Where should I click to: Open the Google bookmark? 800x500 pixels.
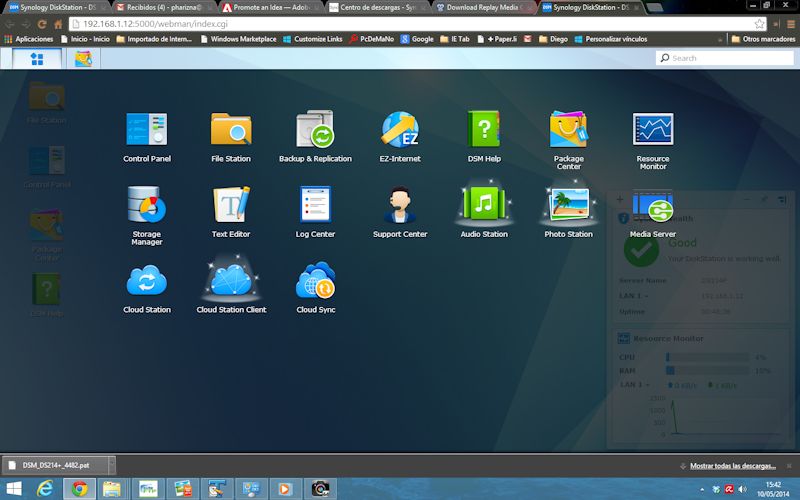tap(417, 39)
